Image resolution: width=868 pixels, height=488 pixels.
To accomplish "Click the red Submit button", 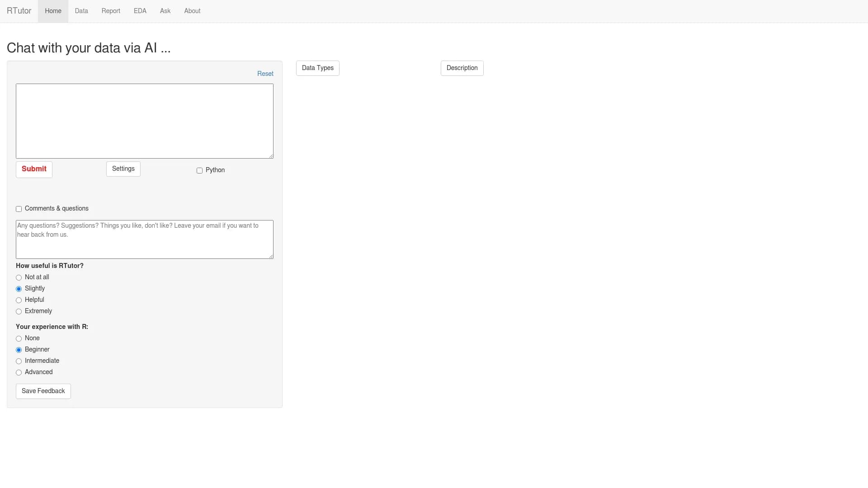I will point(34,169).
